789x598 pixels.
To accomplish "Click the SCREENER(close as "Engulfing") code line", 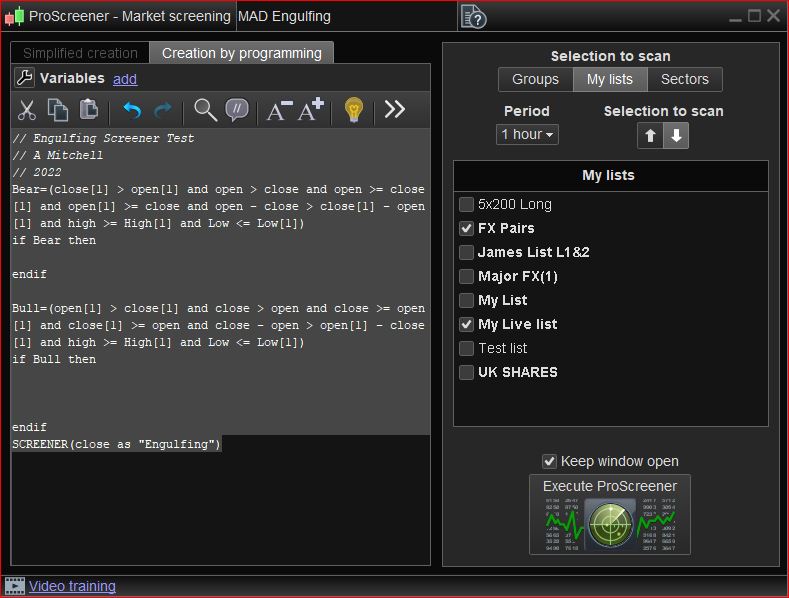I will (x=116, y=444).
